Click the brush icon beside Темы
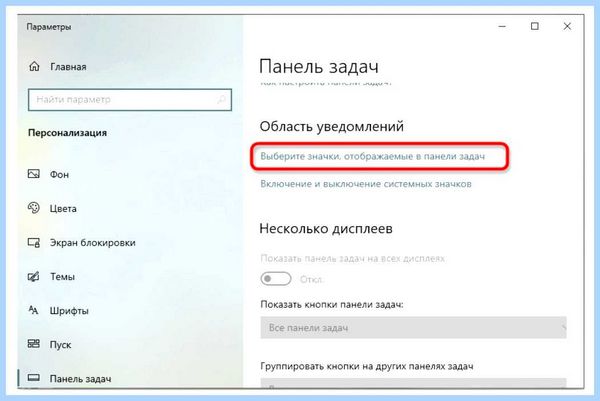Viewport: 600px width, 401px height. click(x=34, y=276)
